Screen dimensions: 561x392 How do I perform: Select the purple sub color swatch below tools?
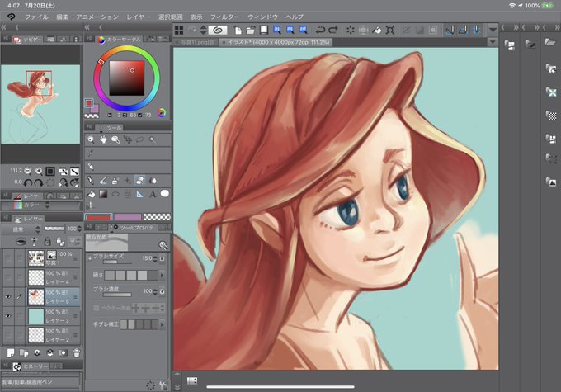pos(128,217)
